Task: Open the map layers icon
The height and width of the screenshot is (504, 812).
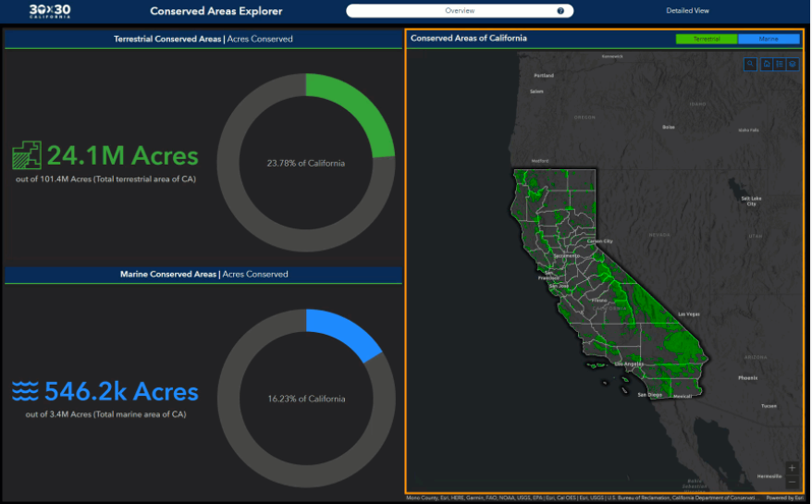Action: [793, 65]
